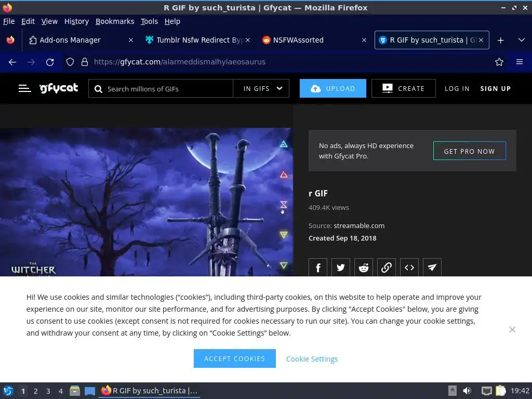Screen dimensions: 532x399
Task: Click the site padlock icon
Action: click(85, 62)
